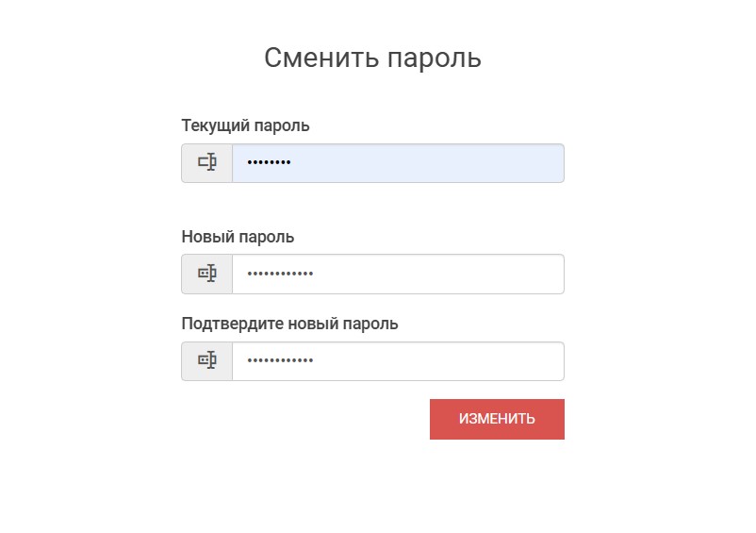The width and height of the screenshot is (756, 533).
Task: Click the Сменить пароль page heading
Action: click(x=372, y=58)
